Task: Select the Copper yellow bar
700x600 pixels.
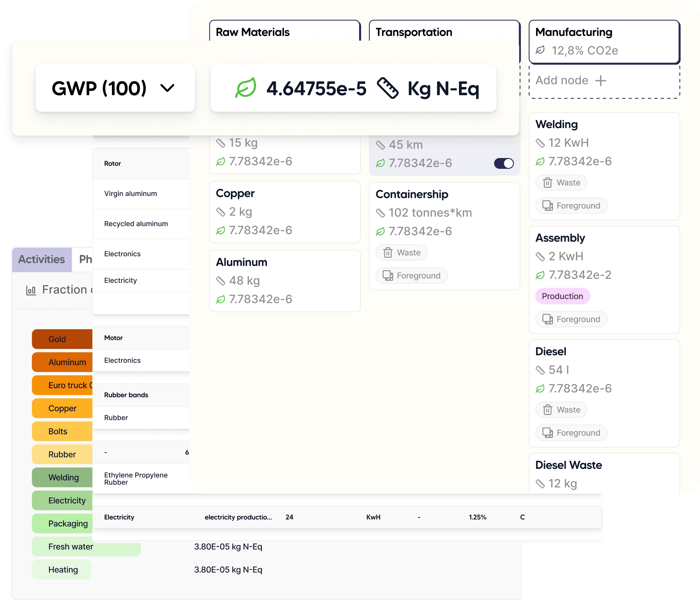Action: click(x=62, y=408)
